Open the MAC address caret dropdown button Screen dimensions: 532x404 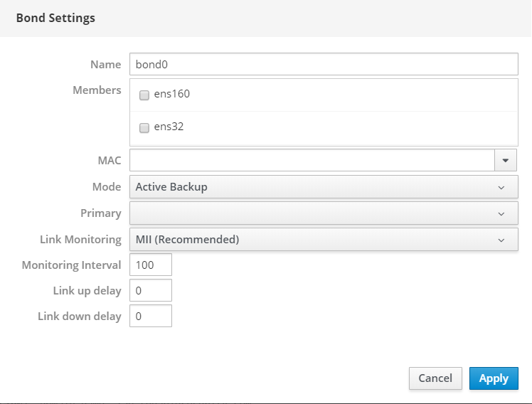[x=506, y=160]
